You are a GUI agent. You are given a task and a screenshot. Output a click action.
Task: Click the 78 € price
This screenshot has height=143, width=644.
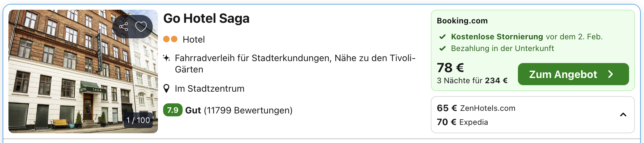pyautogui.click(x=450, y=68)
